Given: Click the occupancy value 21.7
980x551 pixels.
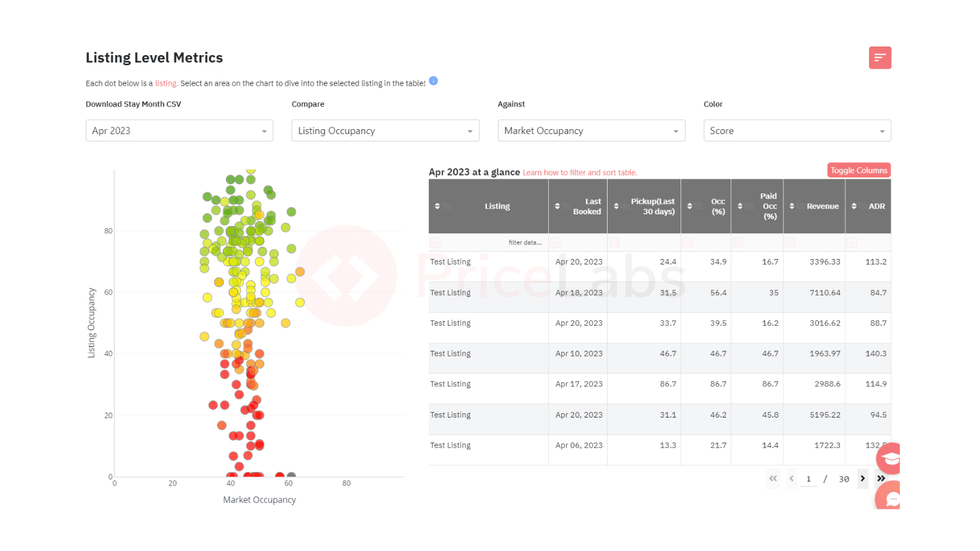Looking at the screenshot, I should [x=718, y=445].
